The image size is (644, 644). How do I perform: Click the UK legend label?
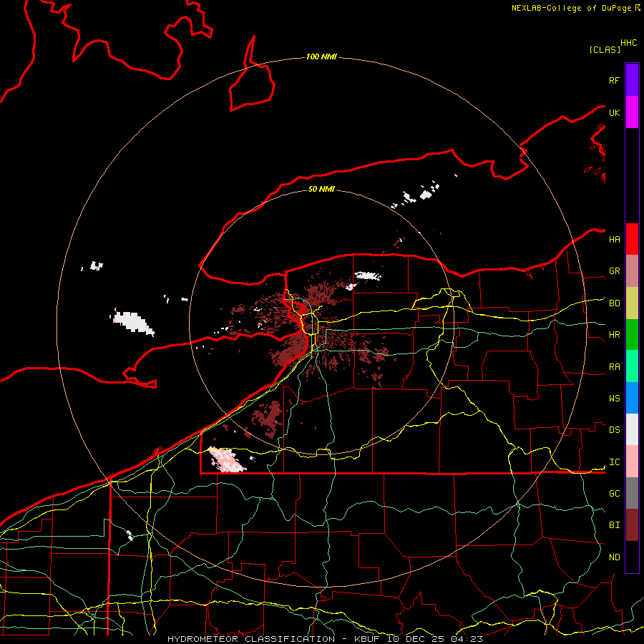coord(614,112)
